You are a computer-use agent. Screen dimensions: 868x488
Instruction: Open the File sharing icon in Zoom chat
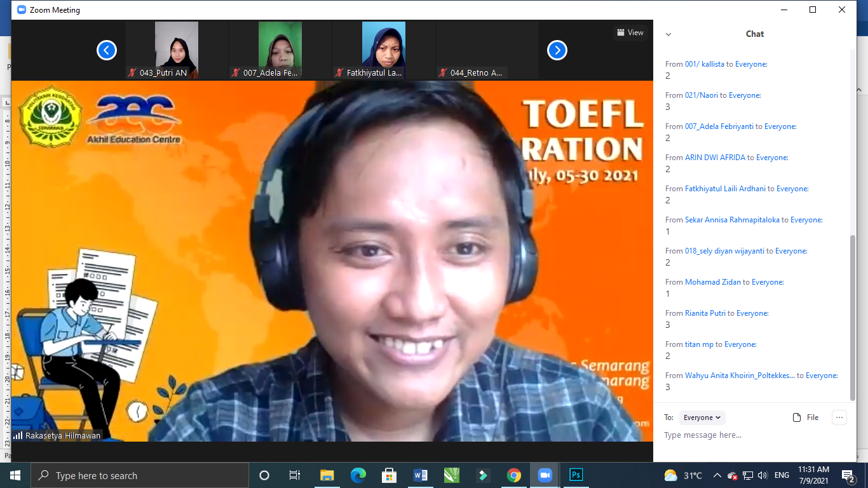pyautogui.click(x=796, y=417)
